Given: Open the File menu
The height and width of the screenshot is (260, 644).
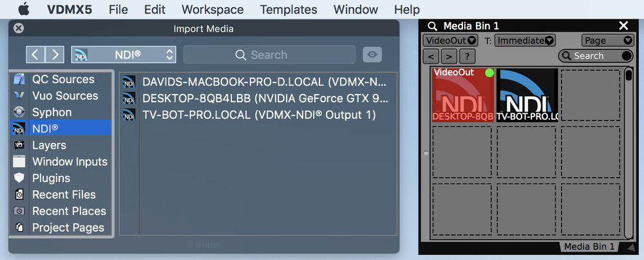Looking at the screenshot, I should click(118, 10).
